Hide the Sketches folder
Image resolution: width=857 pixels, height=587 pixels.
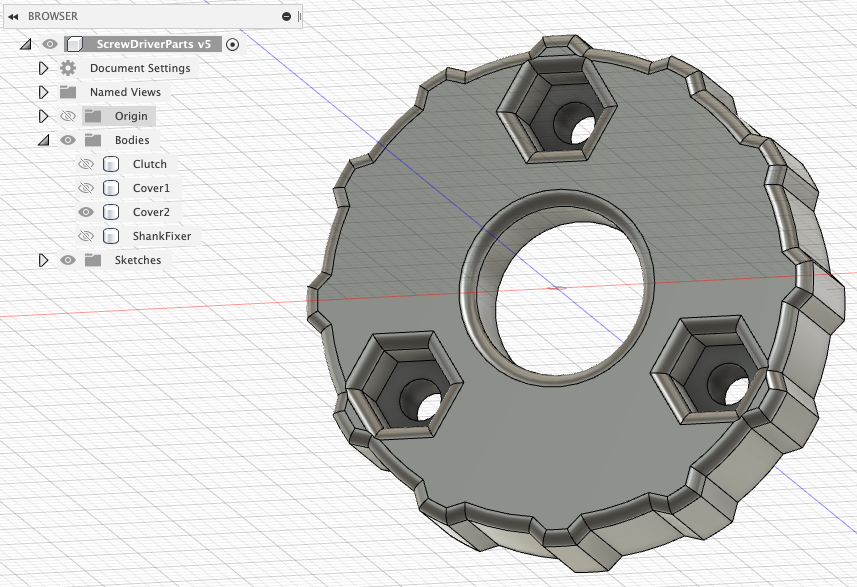click(x=68, y=260)
